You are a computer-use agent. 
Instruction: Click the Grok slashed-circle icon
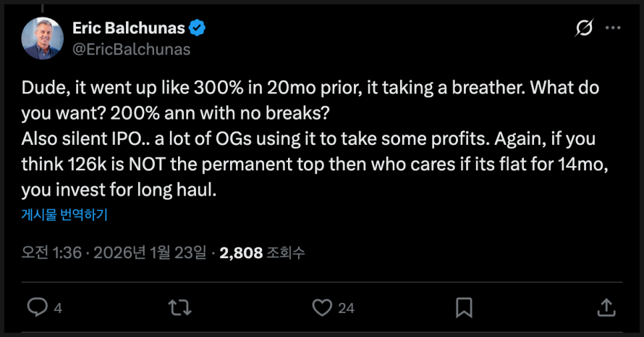pos(584,29)
